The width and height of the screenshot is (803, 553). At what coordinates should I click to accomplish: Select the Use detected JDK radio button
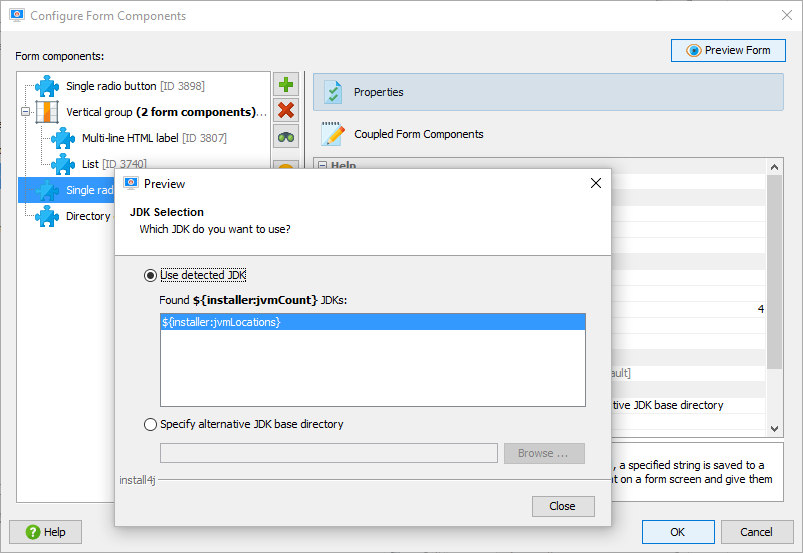[150, 275]
